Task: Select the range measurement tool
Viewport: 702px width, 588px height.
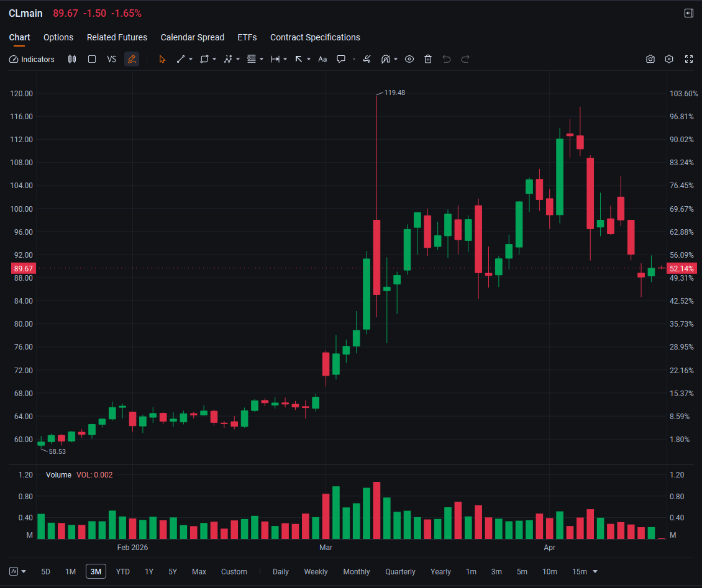Action: [275, 59]
